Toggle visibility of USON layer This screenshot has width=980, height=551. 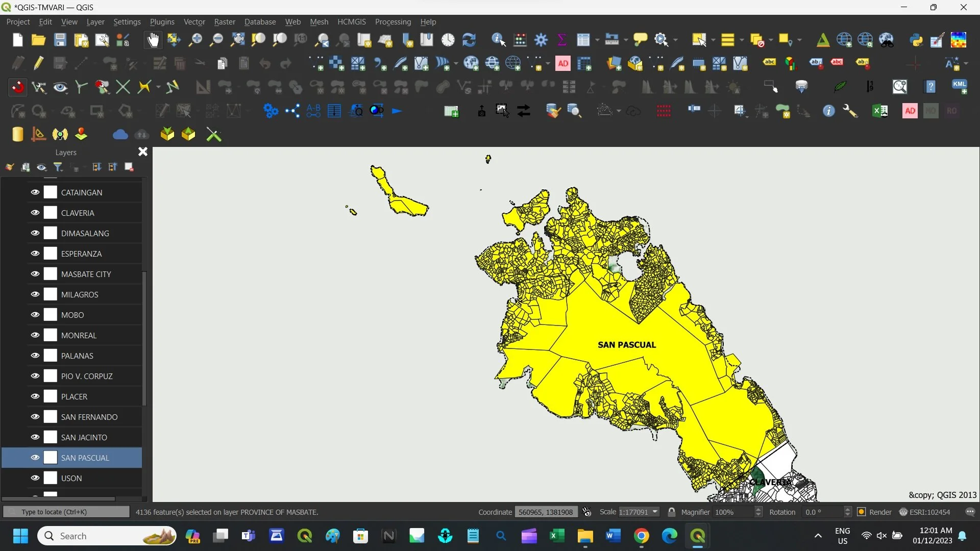[35, 478]
